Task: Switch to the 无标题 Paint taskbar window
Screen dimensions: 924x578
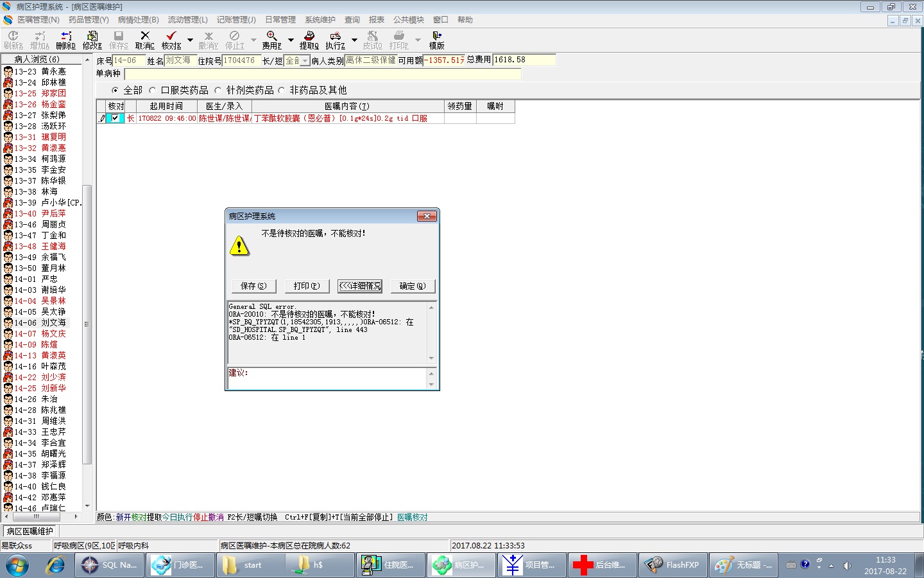Action: tap(743, 565)
